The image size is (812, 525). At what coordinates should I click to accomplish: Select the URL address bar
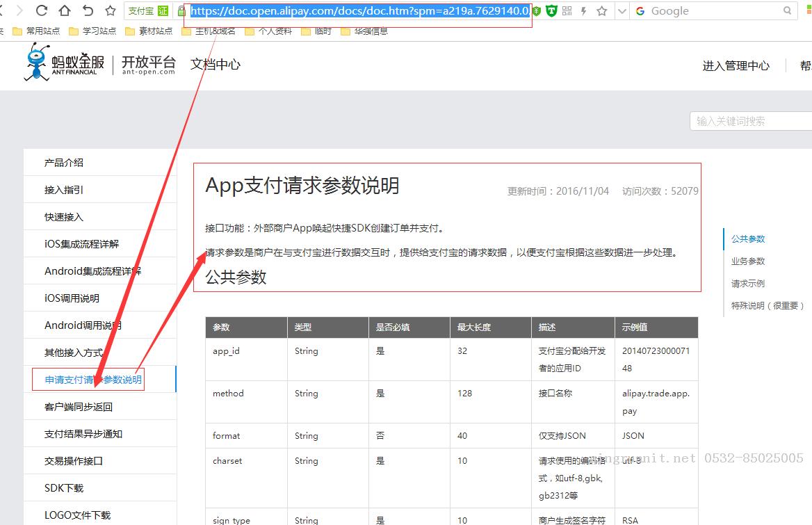360,11
